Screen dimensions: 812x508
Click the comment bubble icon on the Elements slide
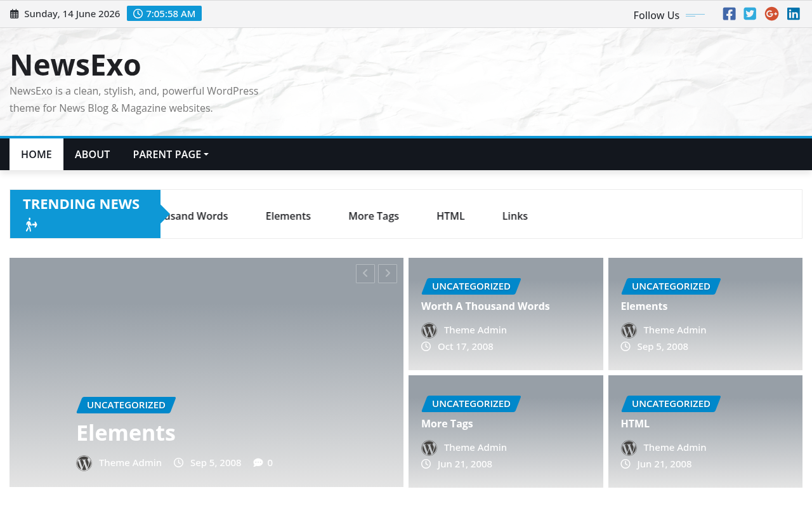258,463
